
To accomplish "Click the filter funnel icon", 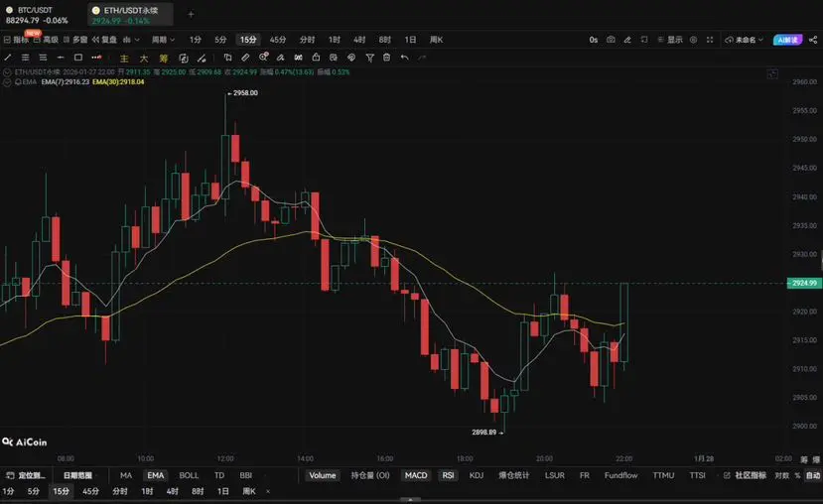I will [369, 58].
